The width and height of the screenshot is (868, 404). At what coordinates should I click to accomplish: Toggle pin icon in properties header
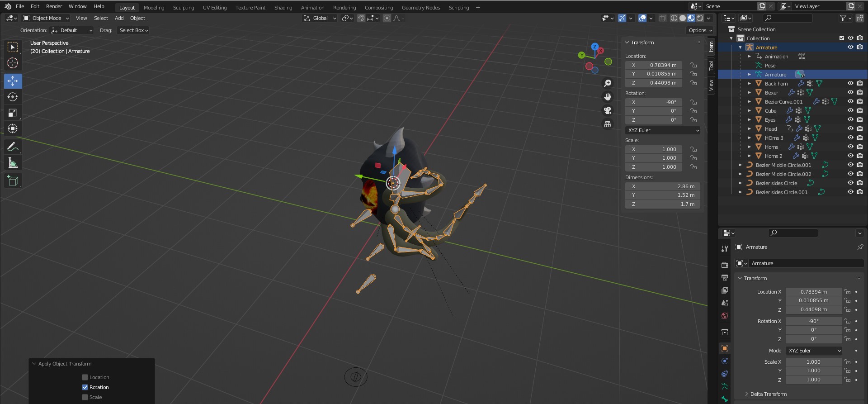coord(860,247)
